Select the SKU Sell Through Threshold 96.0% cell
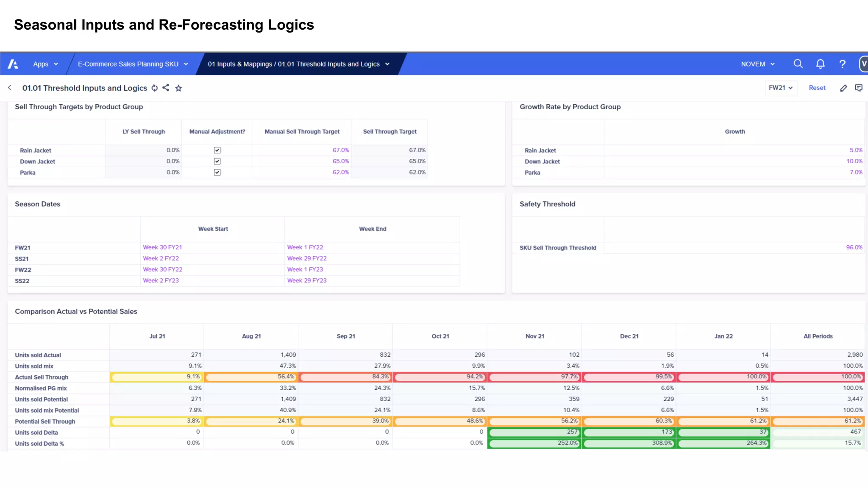Image resolution: width=868 pixels, height=488 pixels. pyautogui.click(x=854, y=247)
